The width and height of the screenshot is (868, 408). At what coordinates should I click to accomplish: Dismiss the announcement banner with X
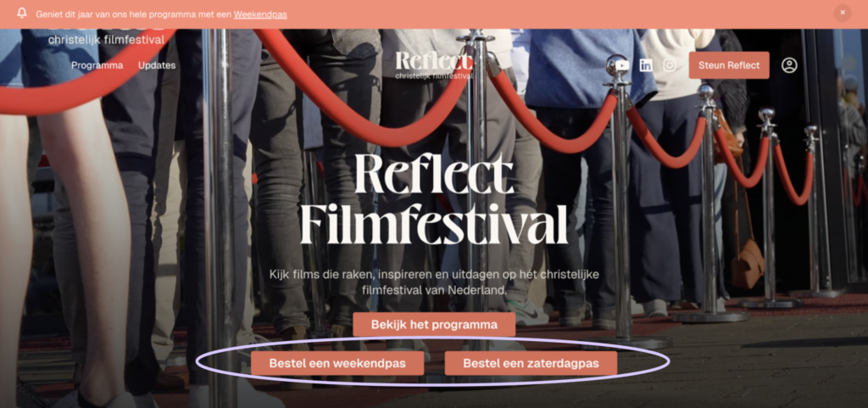pos(843,13)
